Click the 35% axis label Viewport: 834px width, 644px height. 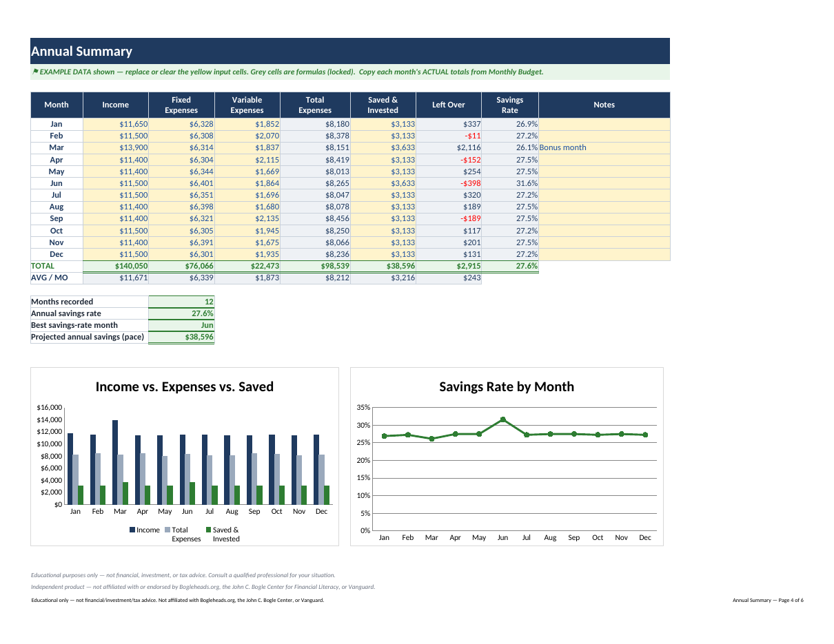click(363, 408)
